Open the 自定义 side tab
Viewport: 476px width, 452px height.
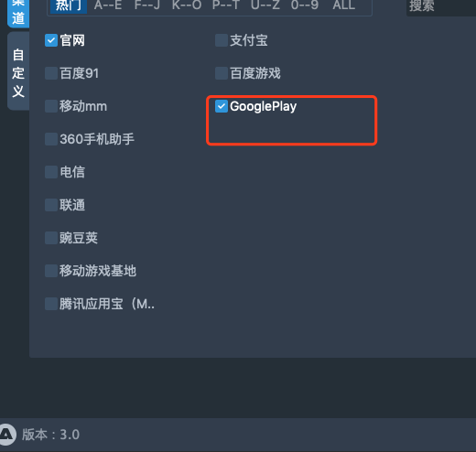[18, 73]
